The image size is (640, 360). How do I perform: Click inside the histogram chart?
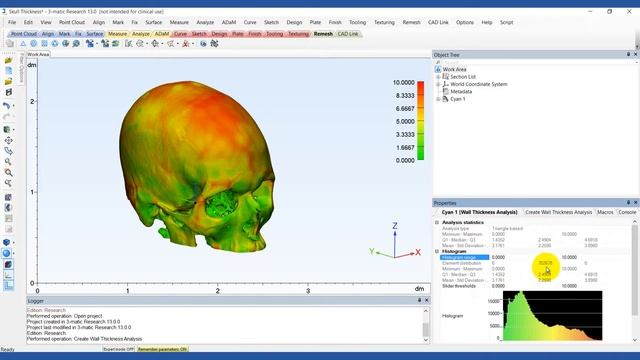click(x=552, y=316)
